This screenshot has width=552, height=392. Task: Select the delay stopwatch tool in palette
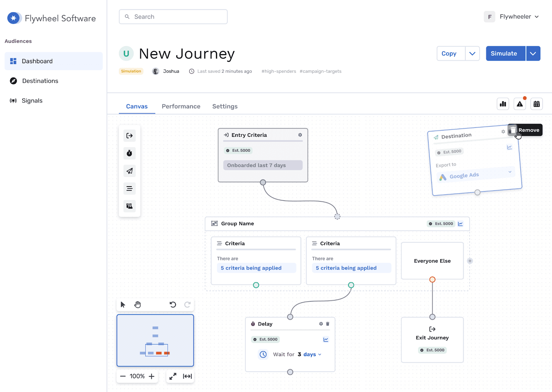click(x=129, y=153)
